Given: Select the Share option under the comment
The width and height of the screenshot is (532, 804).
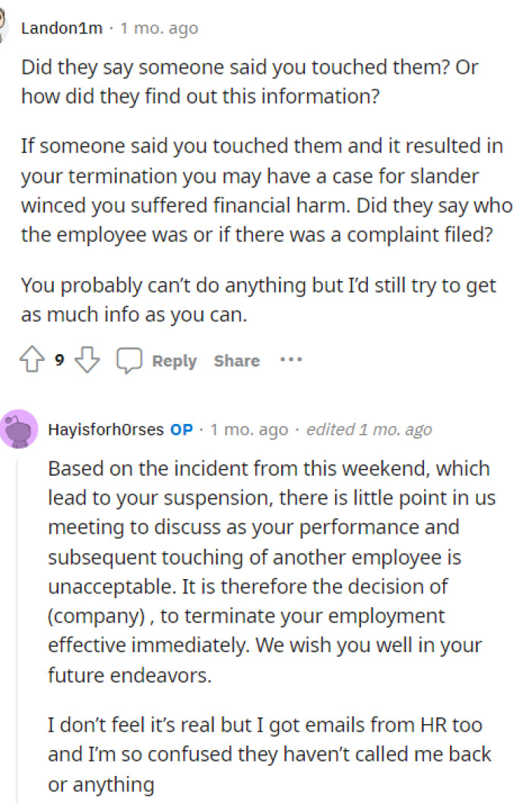Looking at the screenshot, I should (236, 361).
